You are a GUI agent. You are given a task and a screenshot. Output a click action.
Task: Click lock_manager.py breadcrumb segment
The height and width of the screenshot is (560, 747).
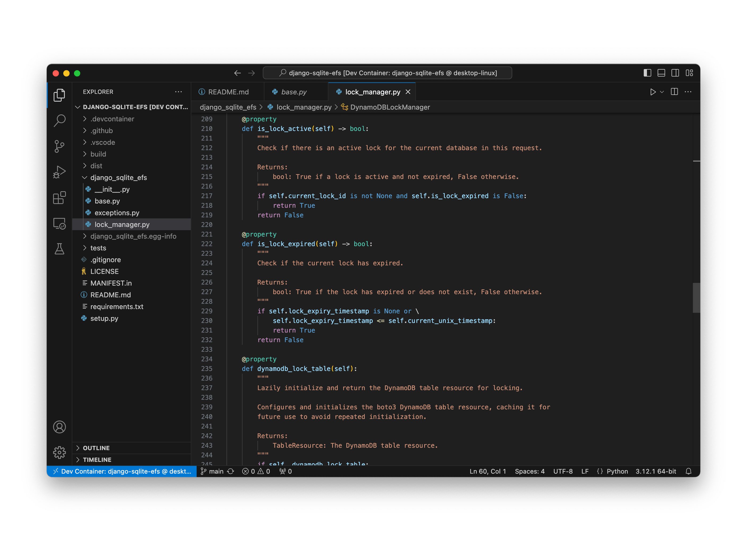(x=300, y=107)
